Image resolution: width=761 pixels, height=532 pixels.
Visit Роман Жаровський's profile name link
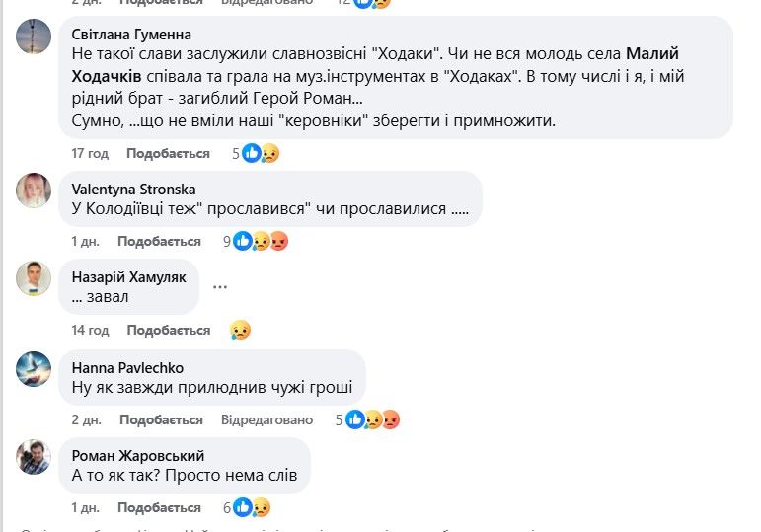tap(138, 455)
